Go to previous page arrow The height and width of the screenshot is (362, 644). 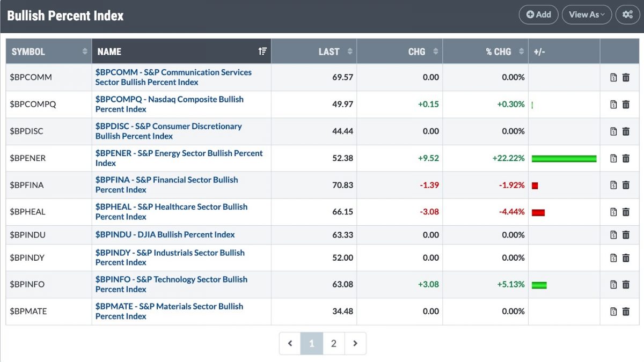coord(290,344)
